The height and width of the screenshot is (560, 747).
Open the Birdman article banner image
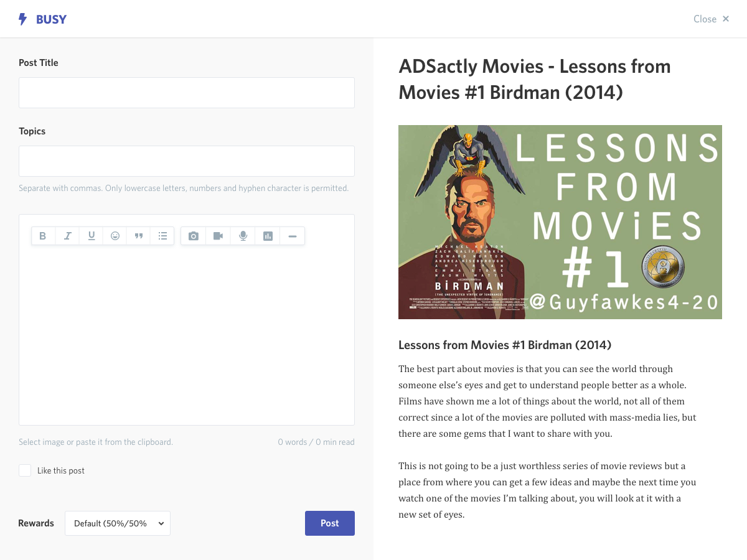point(560,222)
